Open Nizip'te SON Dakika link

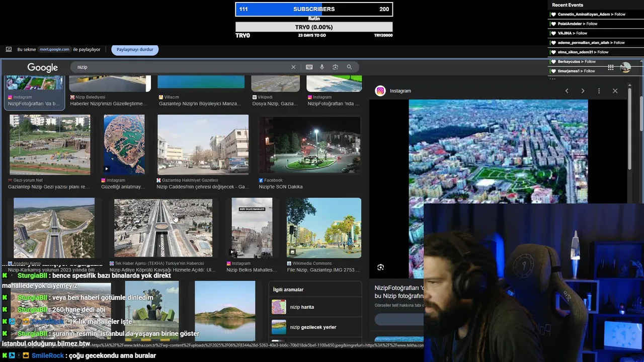pos(281,187)
